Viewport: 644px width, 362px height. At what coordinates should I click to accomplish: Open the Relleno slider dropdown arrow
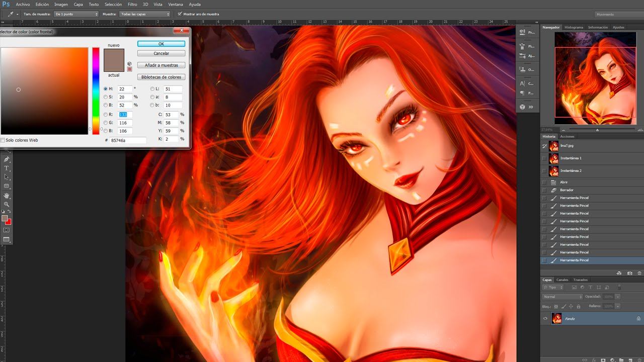click(617, 306)
